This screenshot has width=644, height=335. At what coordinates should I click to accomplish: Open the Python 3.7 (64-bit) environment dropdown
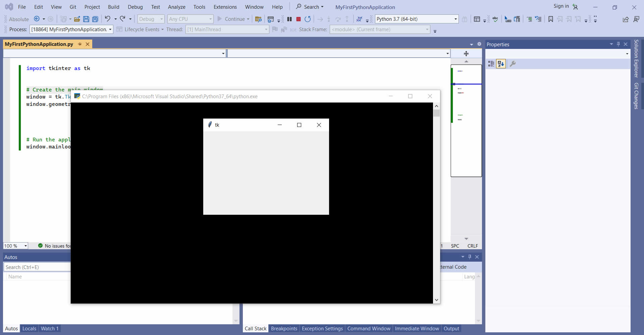pos(455,19)
